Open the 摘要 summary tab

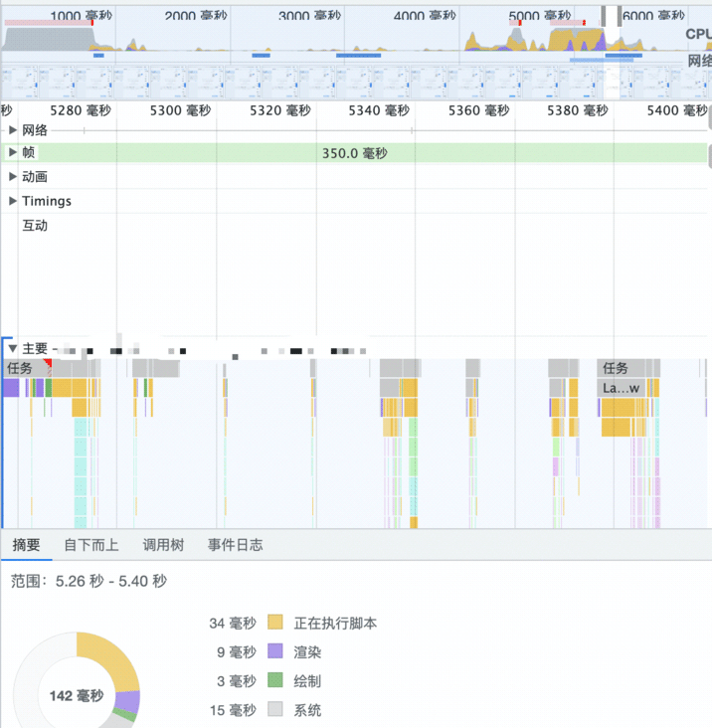[x=26, y=545]
